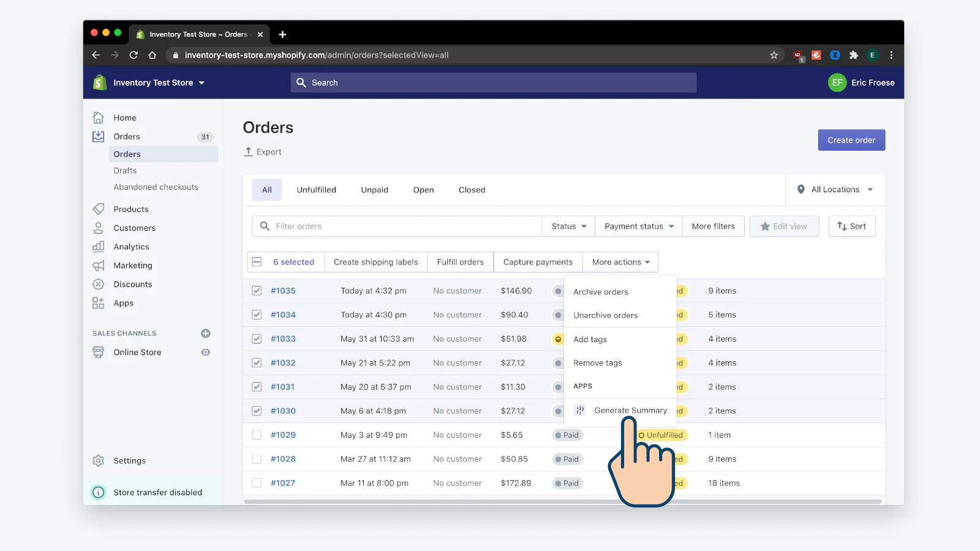Expand the Payment status filter dropdown
980x551 pixels.
click(x=639, y=227)
